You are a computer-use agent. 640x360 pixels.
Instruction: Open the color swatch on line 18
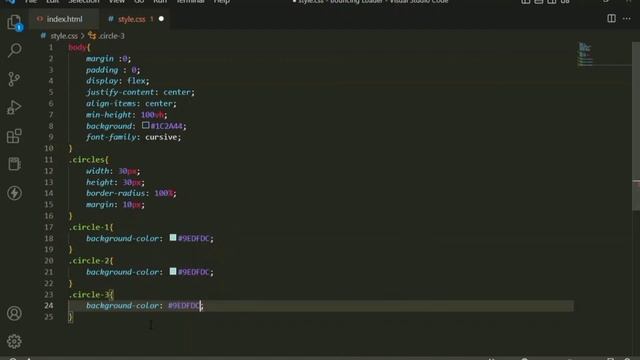coord(173,238)
